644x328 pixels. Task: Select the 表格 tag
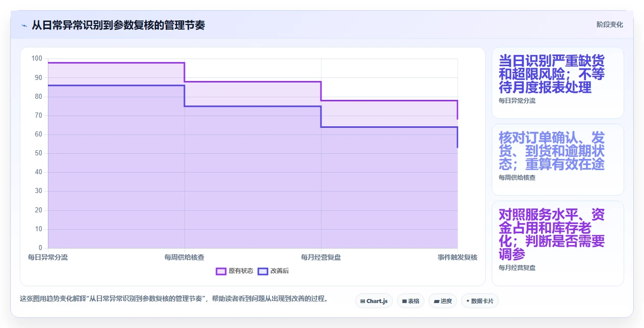(411, 302)
